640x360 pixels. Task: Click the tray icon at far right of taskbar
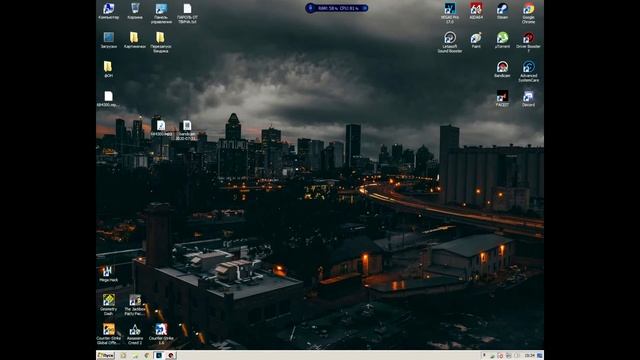540,356
